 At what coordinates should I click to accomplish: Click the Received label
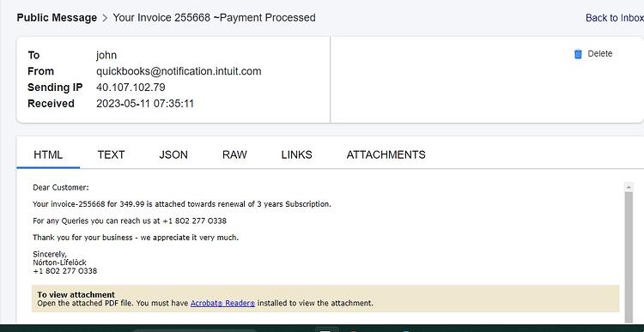pos(51,104)
